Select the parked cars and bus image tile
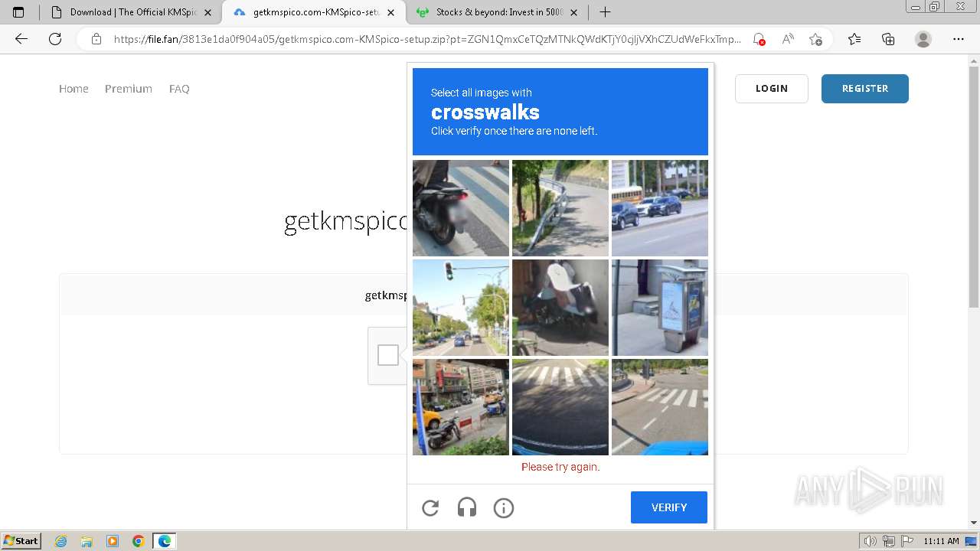The height and width of the screenshot is (551, 980). click(660, 208)
